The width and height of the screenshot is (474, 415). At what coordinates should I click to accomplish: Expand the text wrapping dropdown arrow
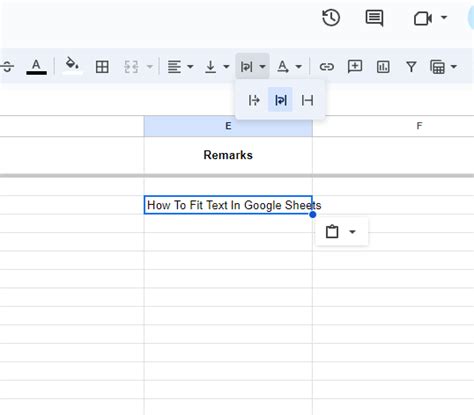click(262, 67)
